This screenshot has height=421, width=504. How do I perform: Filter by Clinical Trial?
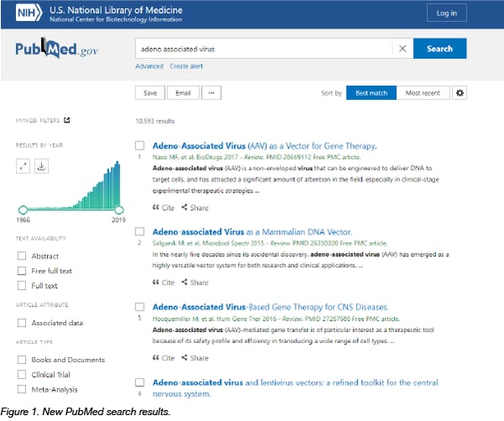click(22, 375)
